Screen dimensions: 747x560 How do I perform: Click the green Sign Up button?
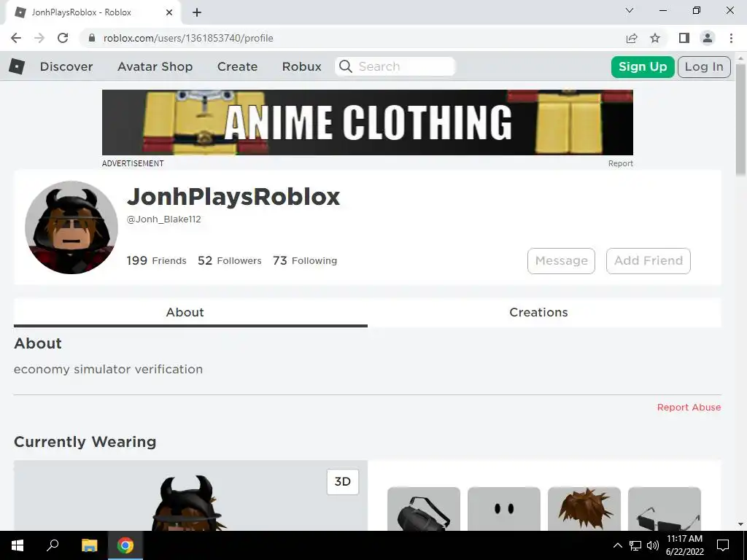click(643, 66)
